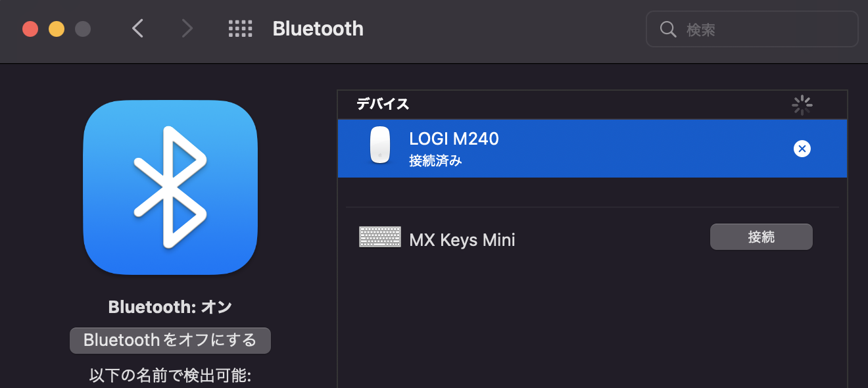
Task: Click the 接続済み status text
Action: pos(435,160)
